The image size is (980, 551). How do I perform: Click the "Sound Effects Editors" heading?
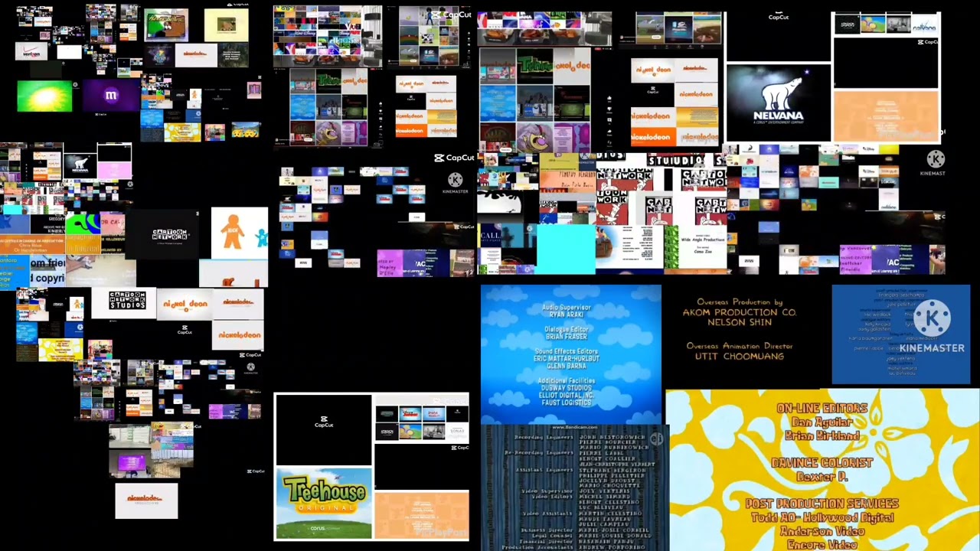coord(567,351)
